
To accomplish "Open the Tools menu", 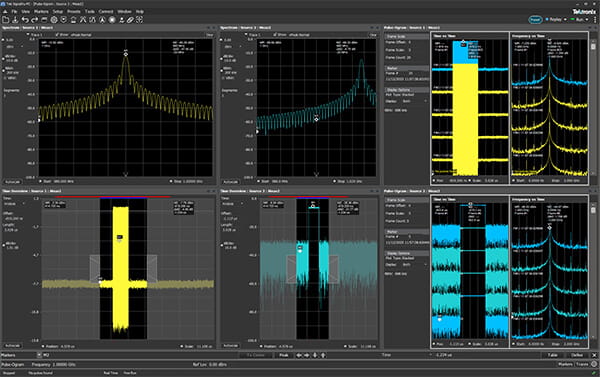I will tap(90, 11).
